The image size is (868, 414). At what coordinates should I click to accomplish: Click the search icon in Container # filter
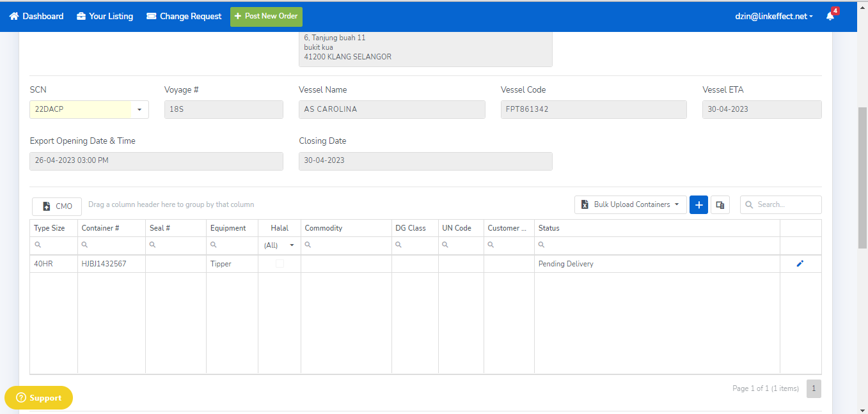[x=85, y=245]
